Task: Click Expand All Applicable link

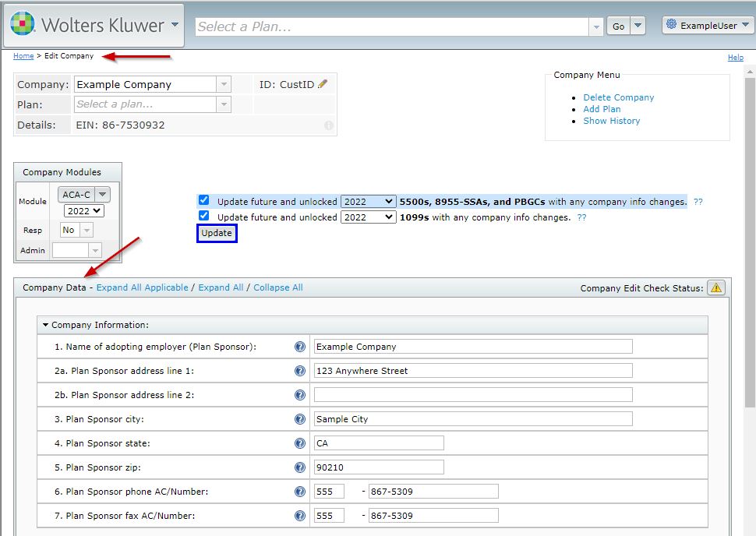Action: pos(142,287)
